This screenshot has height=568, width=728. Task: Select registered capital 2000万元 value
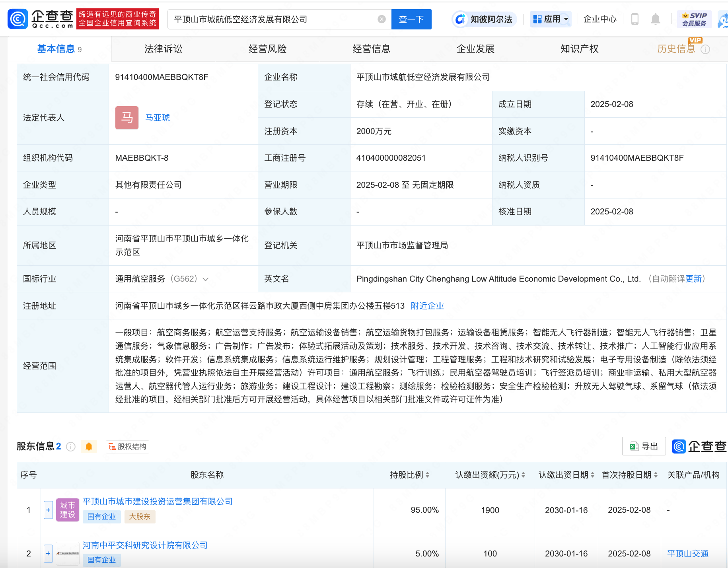click(374, 131)
